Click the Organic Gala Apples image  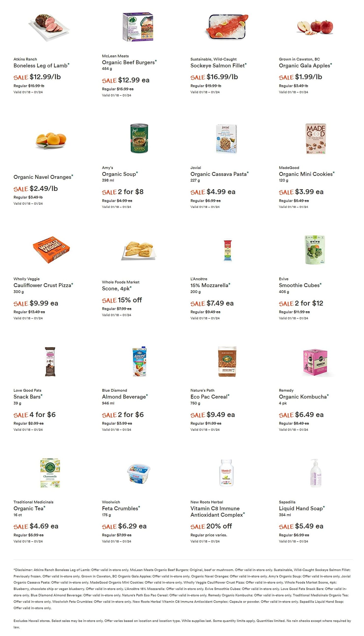tap(315, 28)
